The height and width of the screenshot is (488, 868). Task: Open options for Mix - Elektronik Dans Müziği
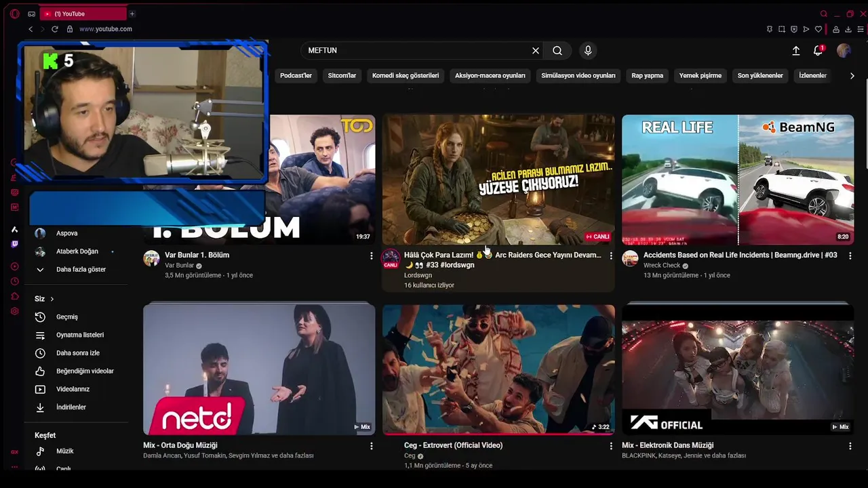tap(850, 446)
